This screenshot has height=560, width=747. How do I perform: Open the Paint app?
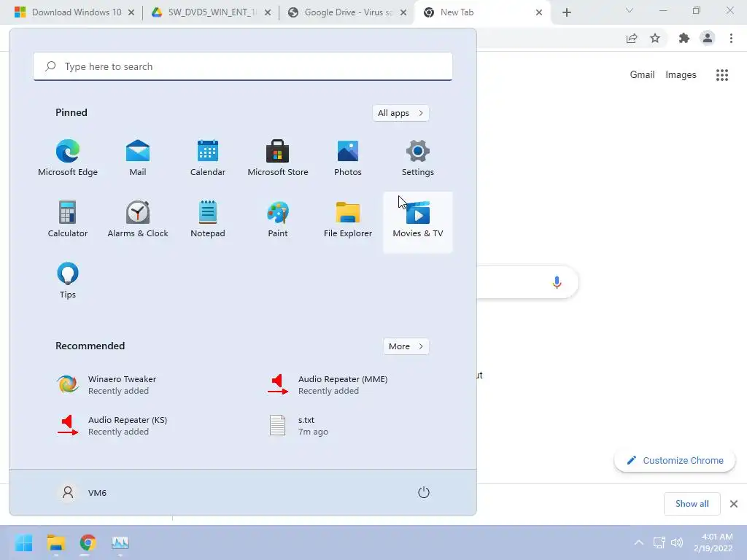[278, 219]
